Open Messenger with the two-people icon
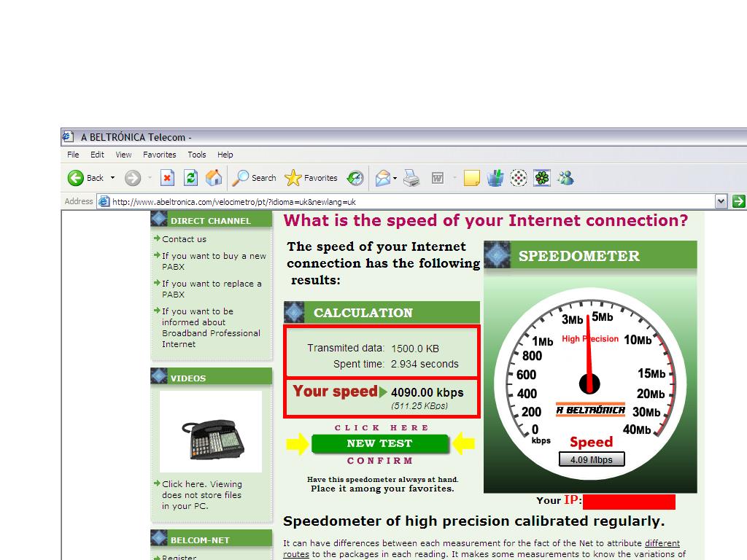 coord(565,178)
